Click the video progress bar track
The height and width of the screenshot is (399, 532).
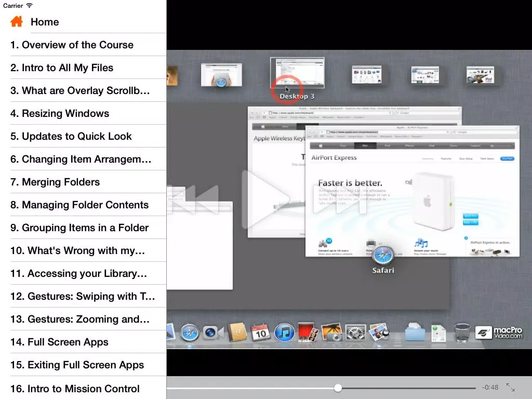coord(321,388)
